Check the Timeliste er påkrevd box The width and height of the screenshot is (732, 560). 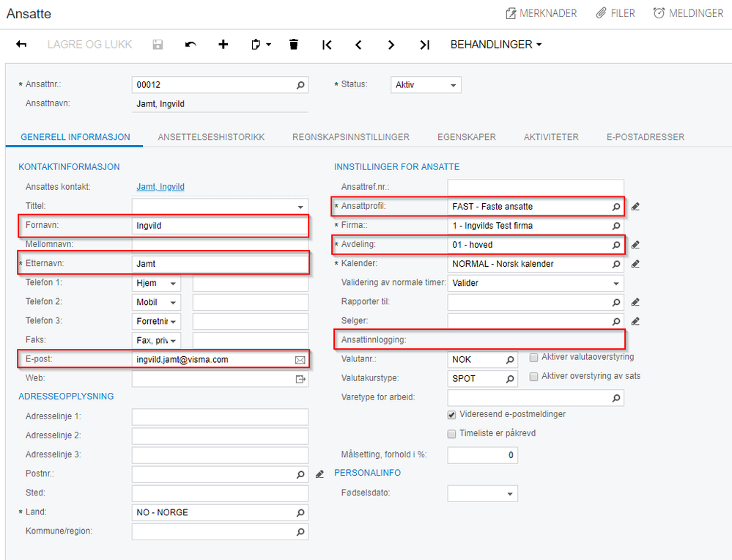pos(452,434)
